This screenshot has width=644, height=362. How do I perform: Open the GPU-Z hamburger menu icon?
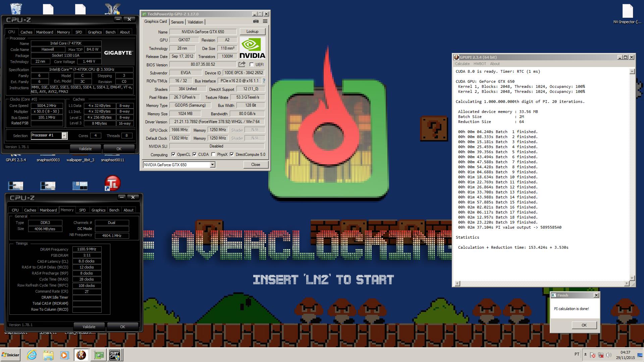point(265,21)
